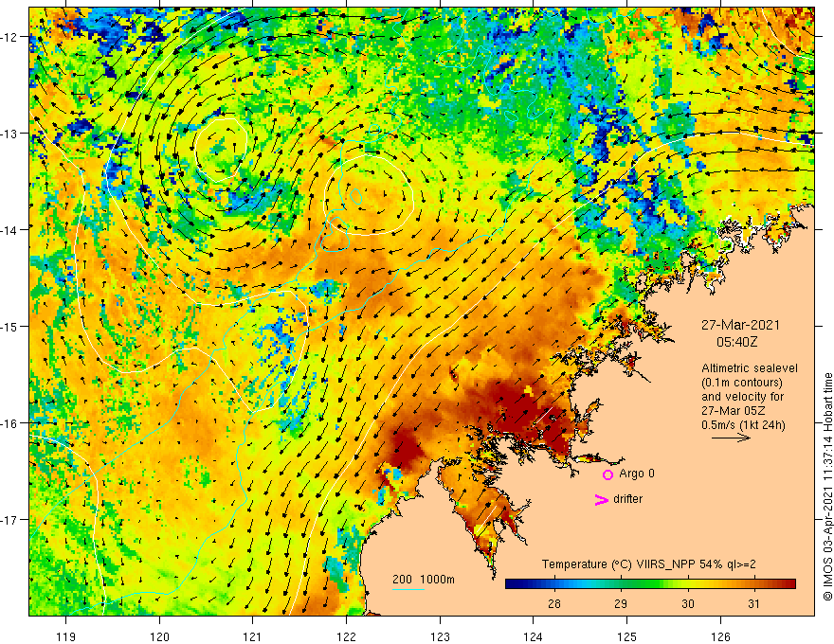Click the 'drifter' legend label

click(627, 499)
